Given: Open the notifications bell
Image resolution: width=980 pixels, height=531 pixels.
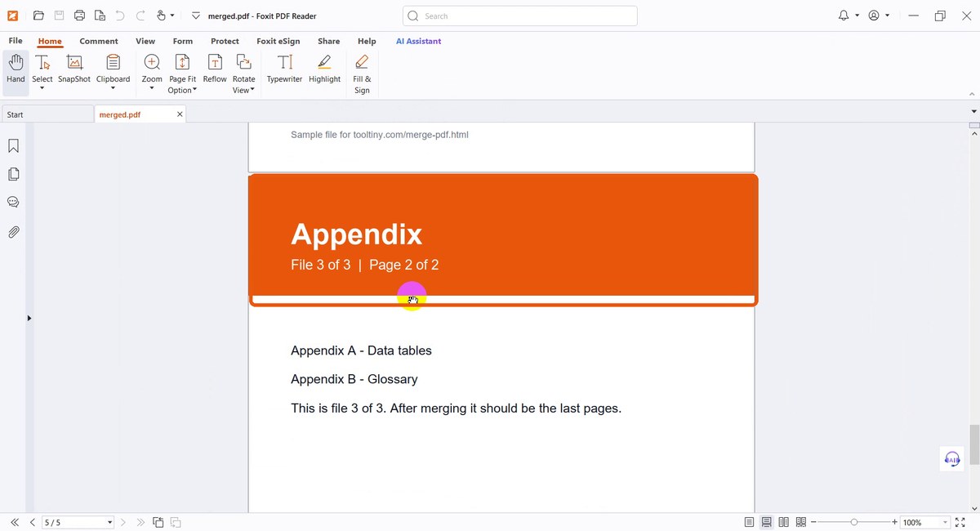Looking at the screenshot, I should click(844, 16).
